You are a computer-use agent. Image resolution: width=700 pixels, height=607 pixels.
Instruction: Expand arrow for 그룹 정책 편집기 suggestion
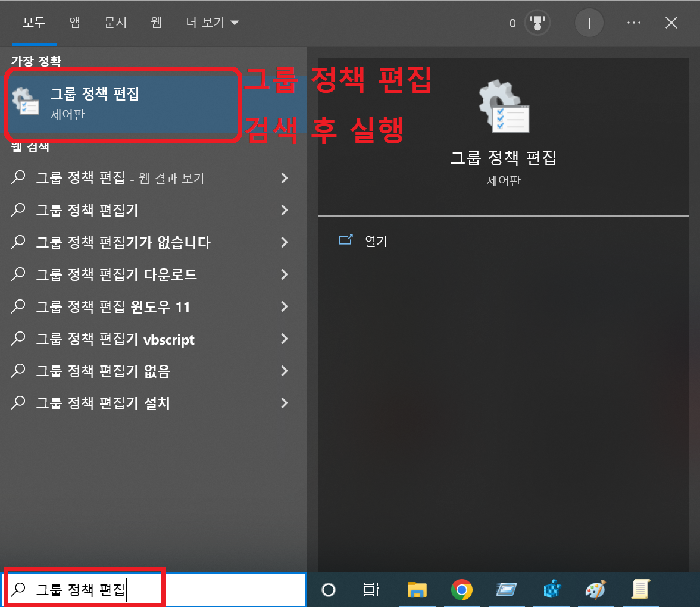pyautogui.click(x=285, y=210)
